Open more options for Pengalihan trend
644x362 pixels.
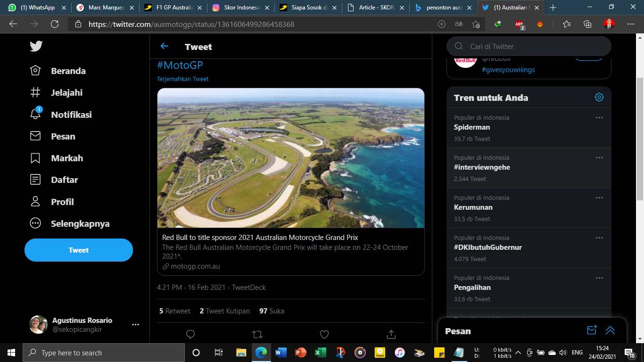tap(599, 278)
